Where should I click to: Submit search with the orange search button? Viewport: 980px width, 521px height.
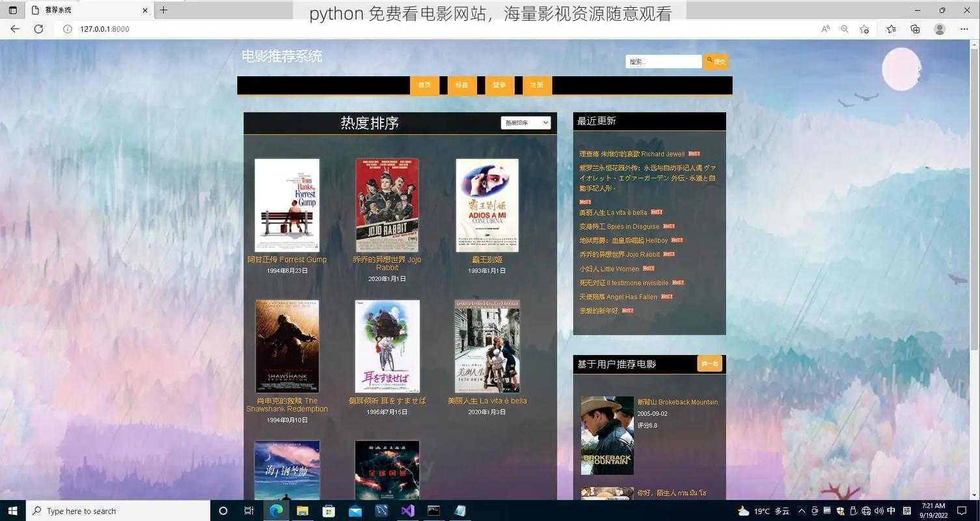[x=715, y=61]
